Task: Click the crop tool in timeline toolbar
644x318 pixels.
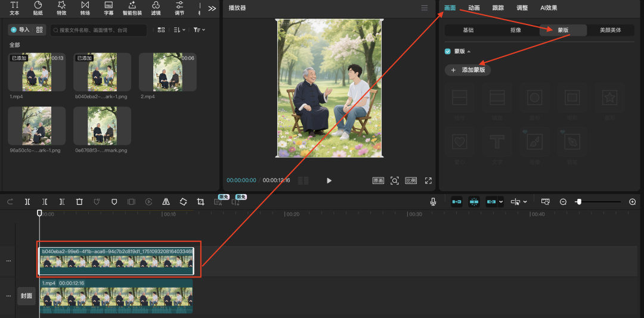Action: 200,202
